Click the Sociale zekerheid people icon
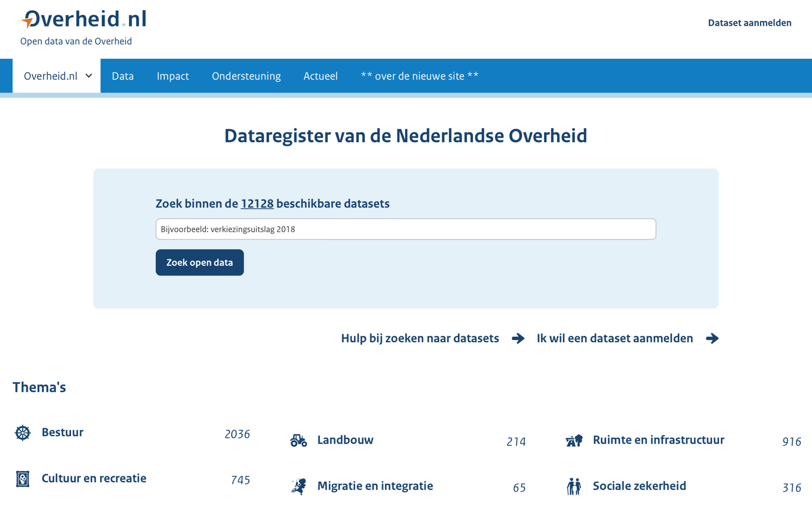 pos(574,486)
